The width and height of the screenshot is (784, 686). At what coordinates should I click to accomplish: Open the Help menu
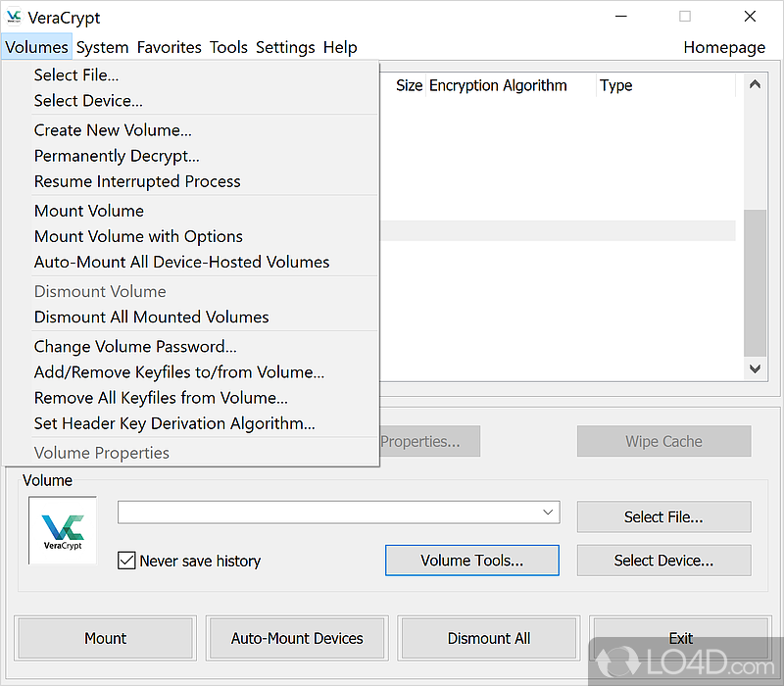tap(340, 47)
